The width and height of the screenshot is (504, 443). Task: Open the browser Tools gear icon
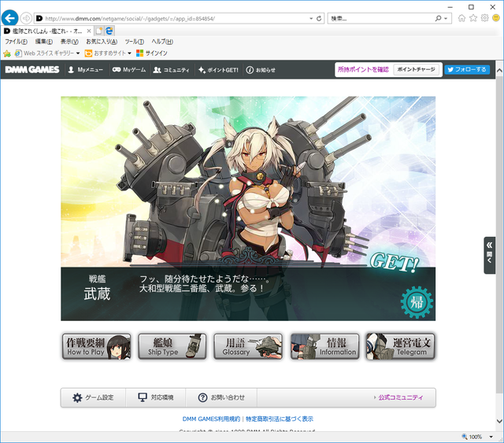485,18
